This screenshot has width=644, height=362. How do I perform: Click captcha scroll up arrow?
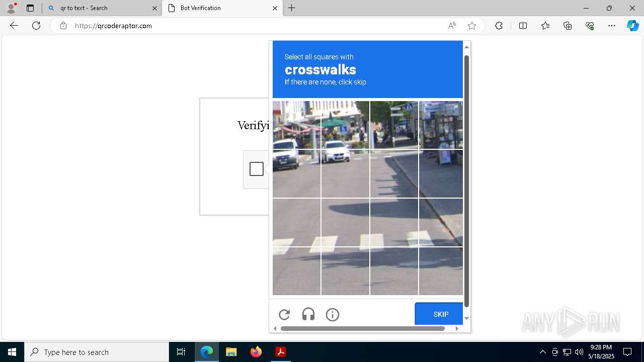coord(466,47)
